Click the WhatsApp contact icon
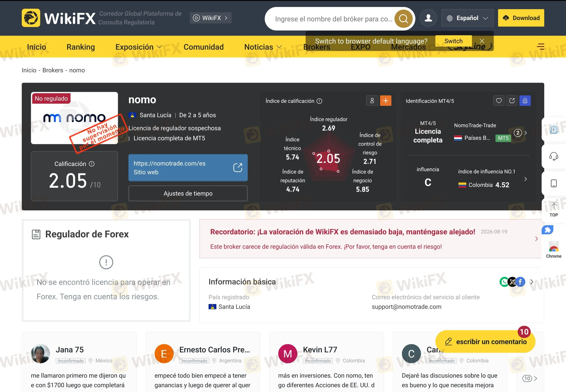566x392 pixels. coord(504,282)
